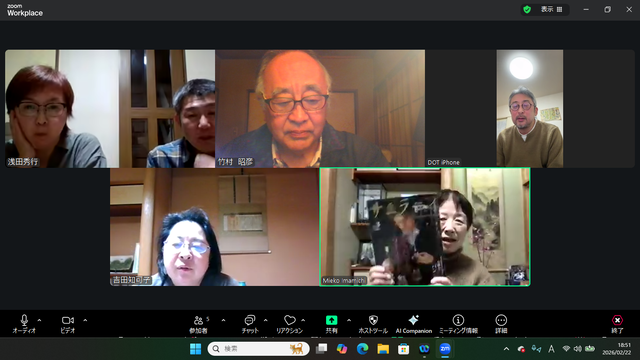Open the 詳細 more options menu
Viewport: 640px width, 360px height.
pos(501,324)
